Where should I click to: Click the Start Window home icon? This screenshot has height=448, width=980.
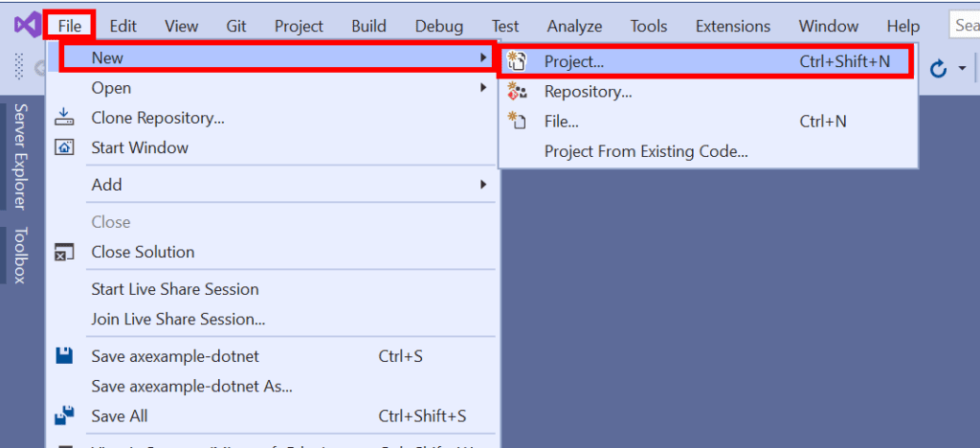(64, 147)
